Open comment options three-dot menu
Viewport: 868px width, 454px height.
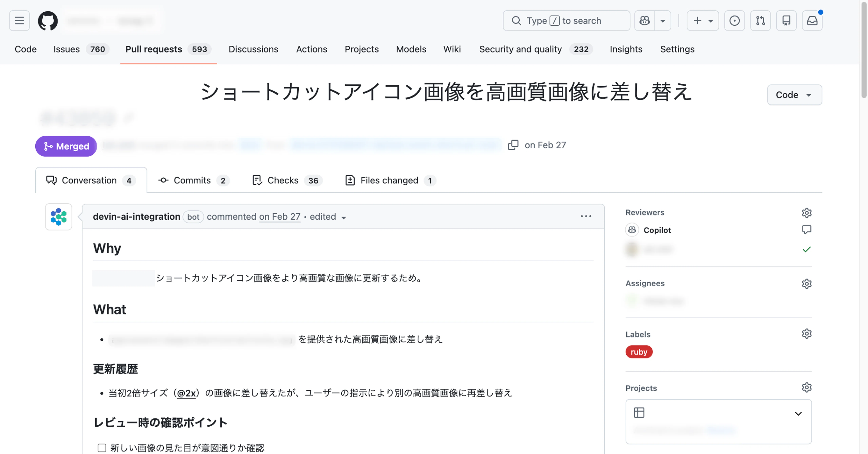coord(586,216)
